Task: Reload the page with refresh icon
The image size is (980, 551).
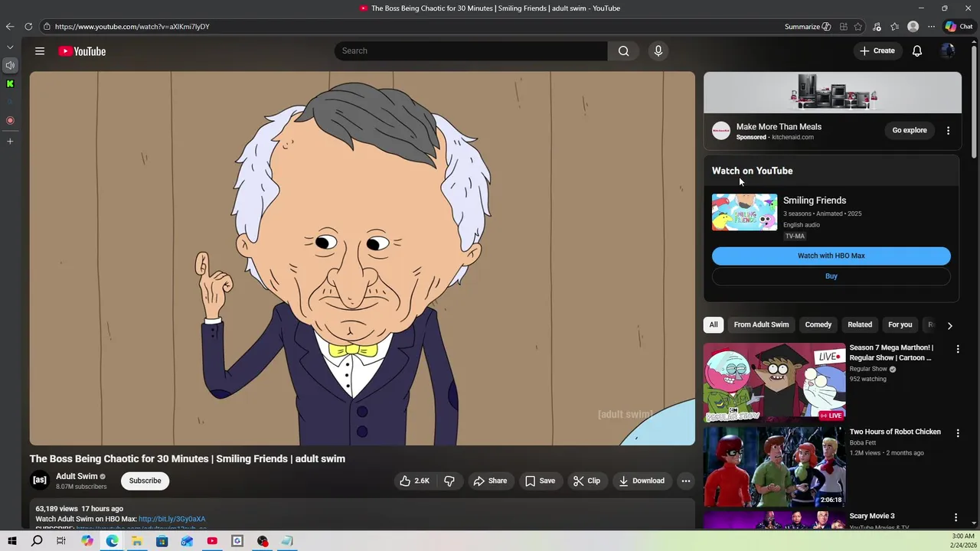Action: tap(28, 27)
